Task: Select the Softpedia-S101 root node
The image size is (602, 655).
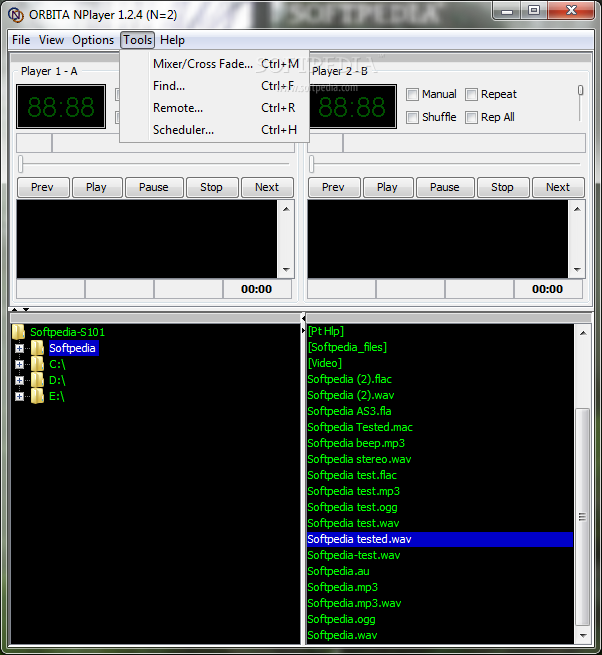Action: (67, 333)
